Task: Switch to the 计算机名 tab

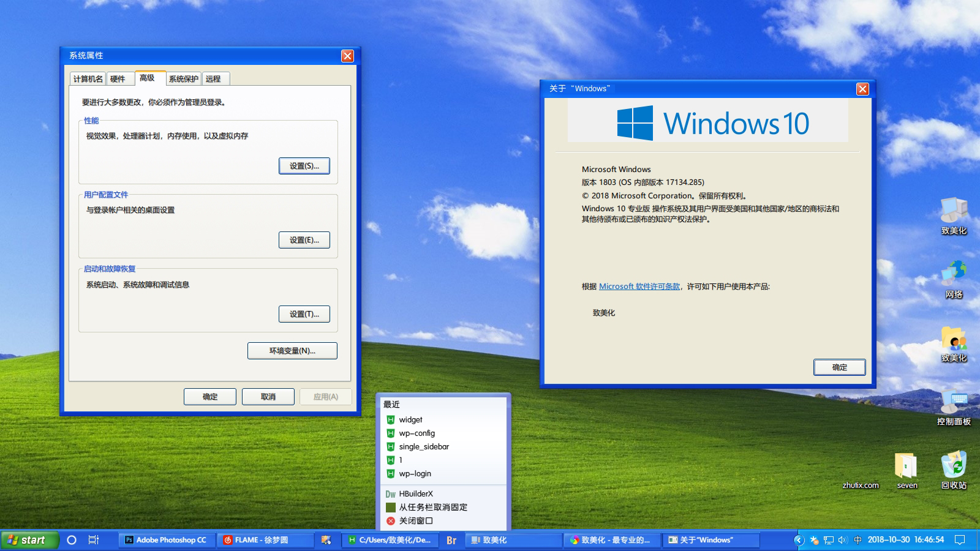Action: 87,78
